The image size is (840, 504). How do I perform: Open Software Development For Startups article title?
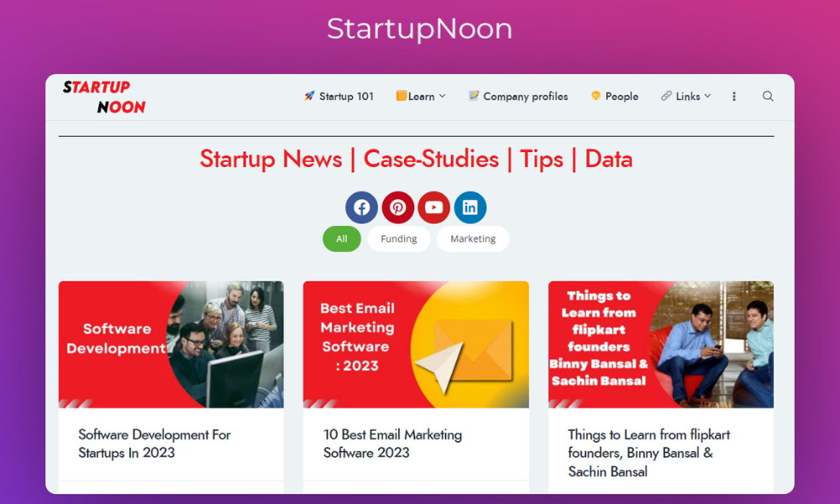[x=155, y=444]
